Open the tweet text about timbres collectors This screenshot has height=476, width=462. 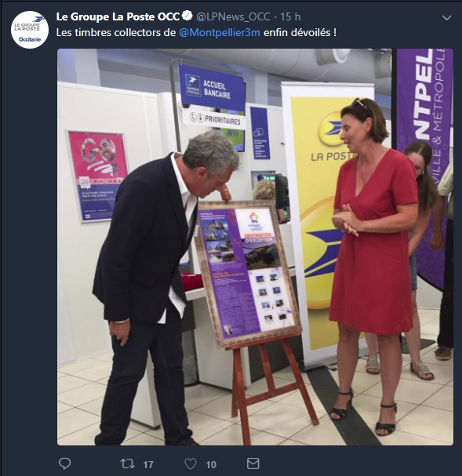pos(196,32)
